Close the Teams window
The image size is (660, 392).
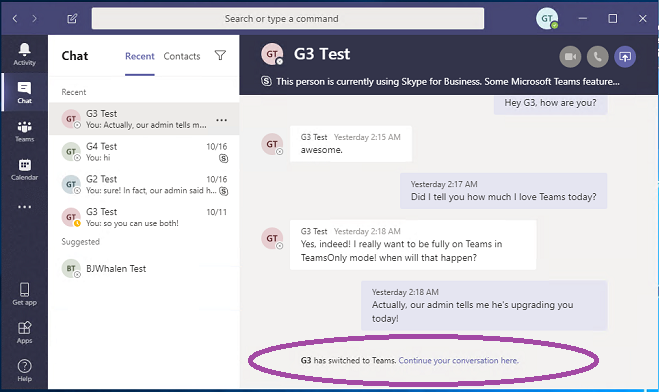point(642,19)
